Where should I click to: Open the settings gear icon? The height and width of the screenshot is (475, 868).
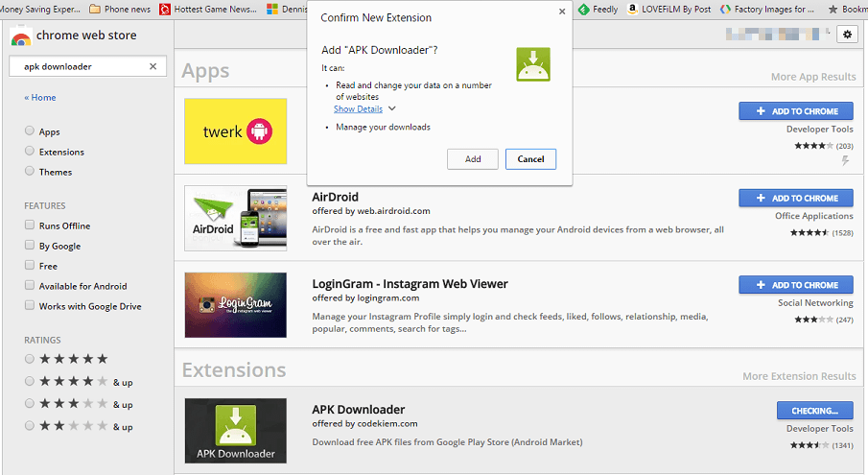click(x=847, y=35)
